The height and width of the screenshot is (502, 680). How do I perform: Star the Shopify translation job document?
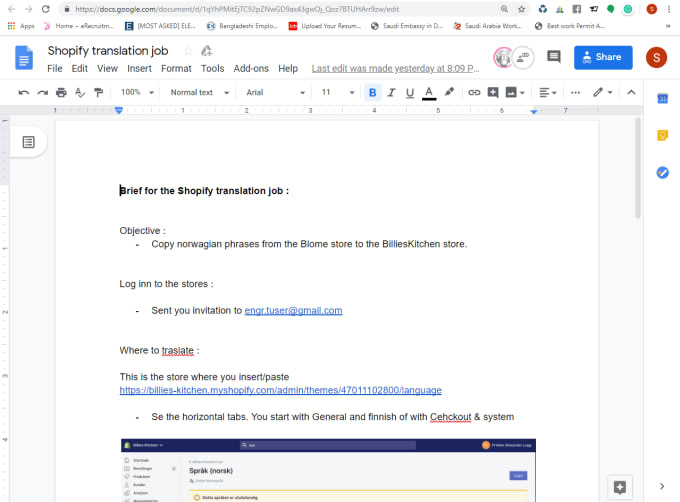[188, 51]
